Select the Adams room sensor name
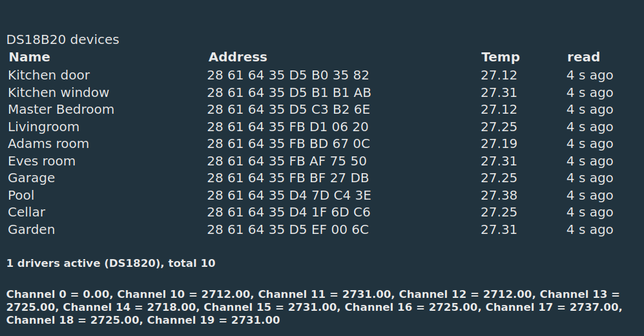This screenshot has height=336, width=644. 48,143
